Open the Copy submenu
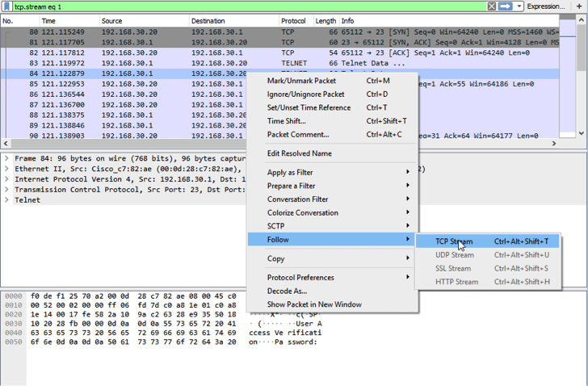This screenshot has height=386, width=588. pyautogui.click(x=275, y=258)
